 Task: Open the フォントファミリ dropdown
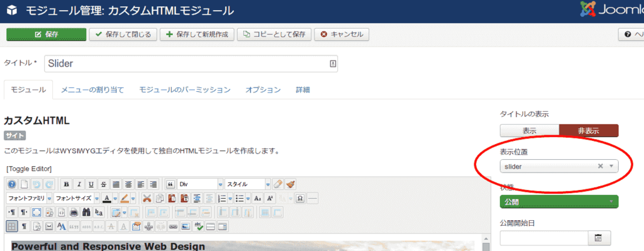[x=29, y=198]
